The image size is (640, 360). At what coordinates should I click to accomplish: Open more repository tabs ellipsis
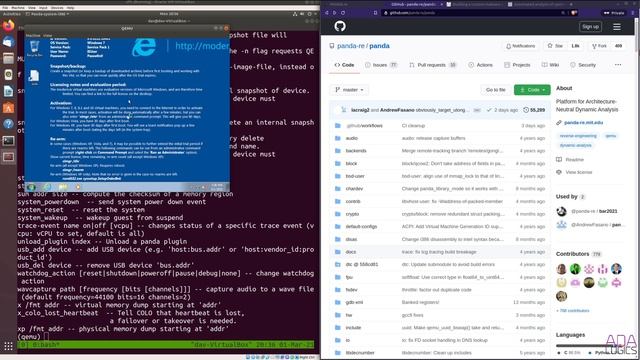(618, 65)
